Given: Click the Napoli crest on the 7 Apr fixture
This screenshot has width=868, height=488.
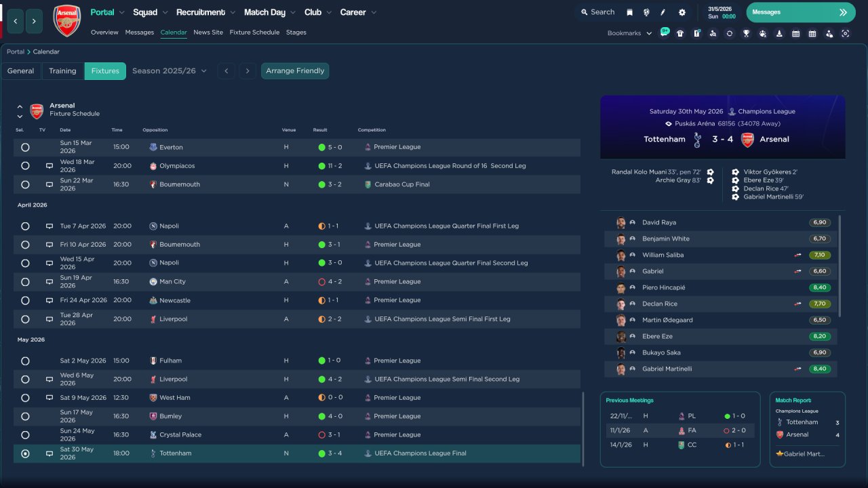Looking at the screenshot, I should [x=153, y=226].
